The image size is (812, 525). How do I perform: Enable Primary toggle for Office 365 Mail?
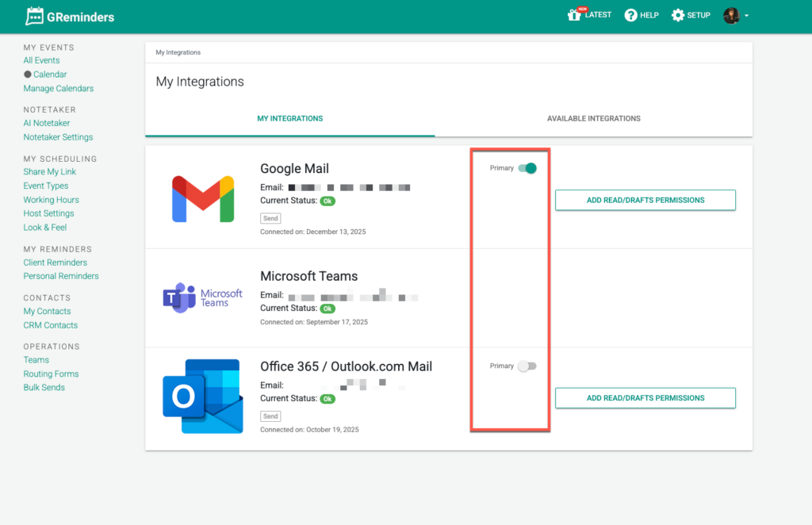click(527, 366)
